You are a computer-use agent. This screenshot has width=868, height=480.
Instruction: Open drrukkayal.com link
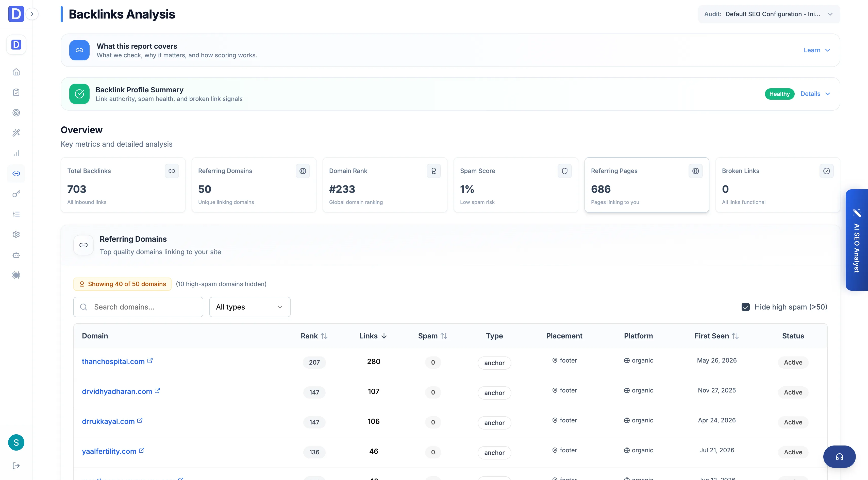tap(108, 421)
